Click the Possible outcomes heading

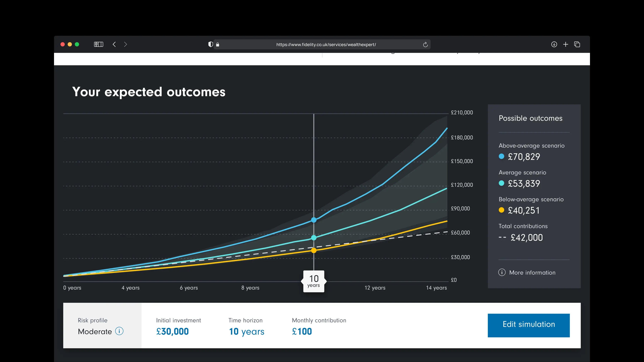click(531, 118)
